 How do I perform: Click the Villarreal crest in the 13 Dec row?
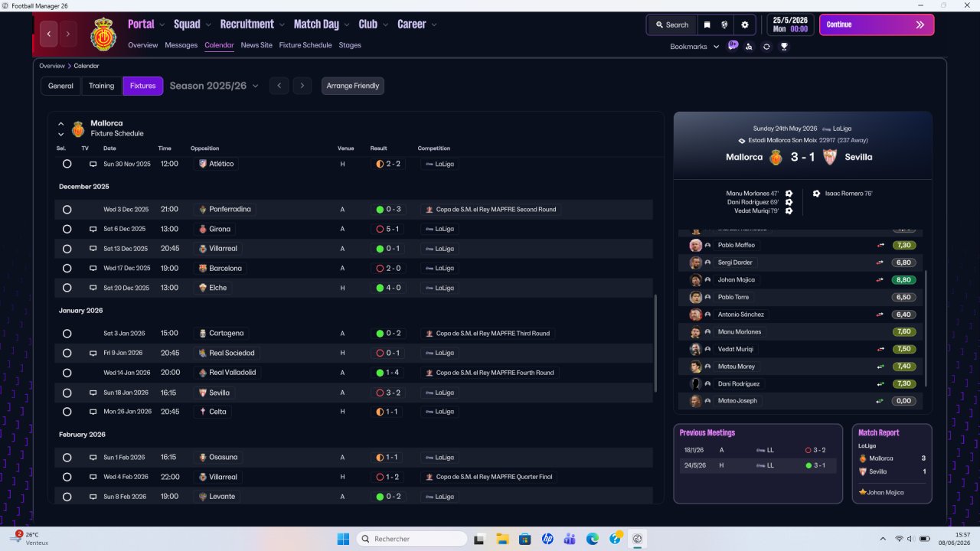[203, 249]
